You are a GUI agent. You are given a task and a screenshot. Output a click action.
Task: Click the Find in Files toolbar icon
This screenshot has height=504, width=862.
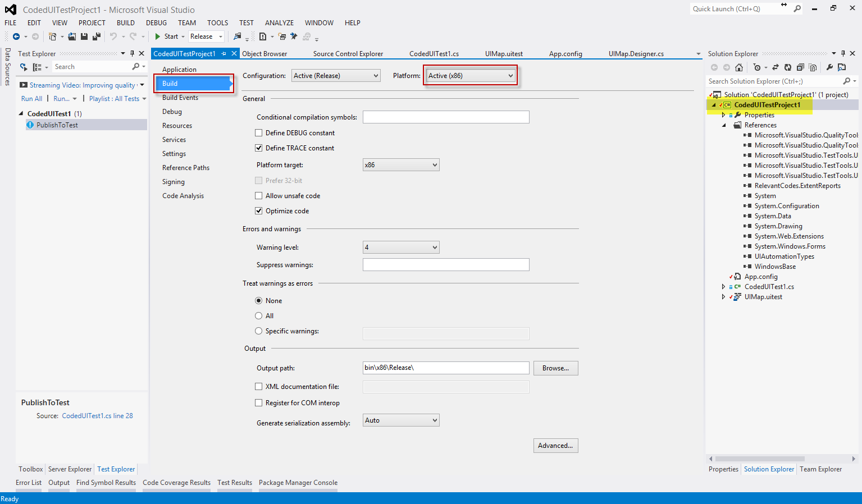(x=237, y=36)
